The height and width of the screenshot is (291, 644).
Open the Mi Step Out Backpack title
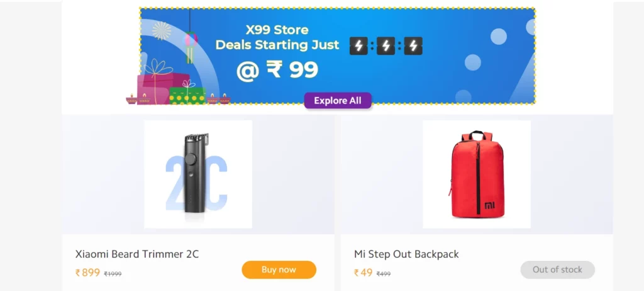[x=406, y=254]
